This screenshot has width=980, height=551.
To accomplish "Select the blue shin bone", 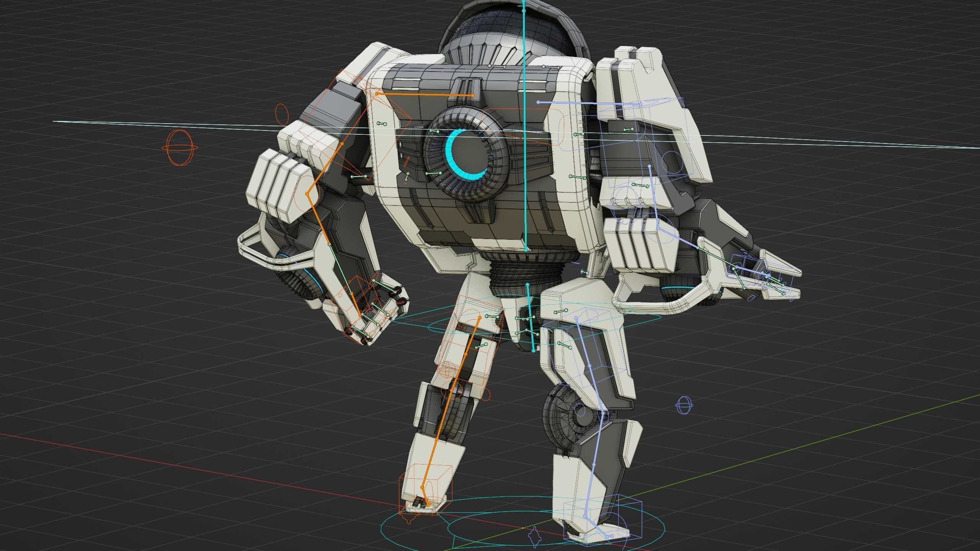I will click(x=593, y=464).
